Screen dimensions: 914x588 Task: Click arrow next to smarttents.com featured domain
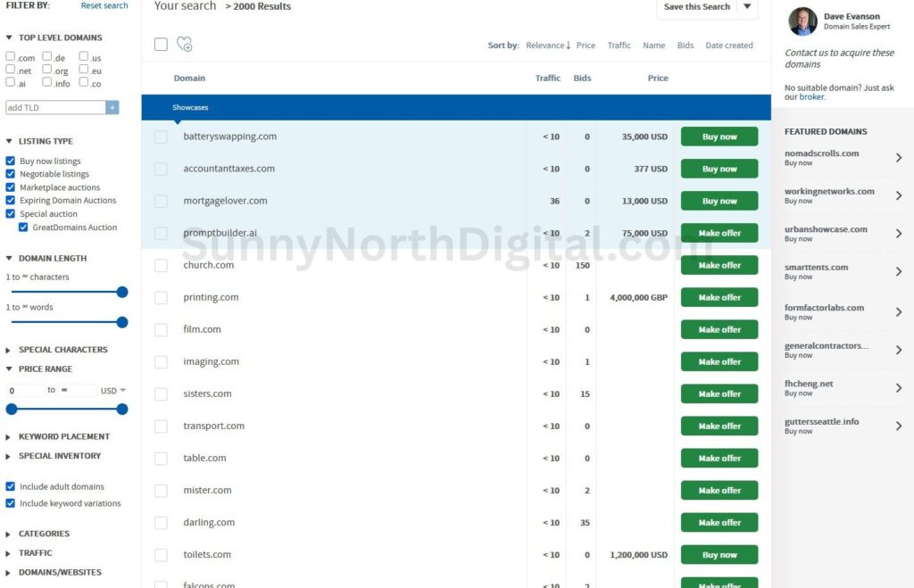point(899,271)
